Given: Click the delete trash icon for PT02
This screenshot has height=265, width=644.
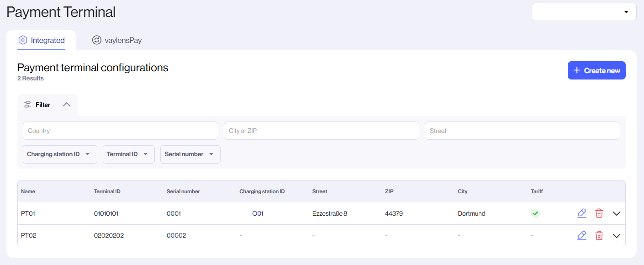Looking at the screenshot, I should [x=599, y=235].
